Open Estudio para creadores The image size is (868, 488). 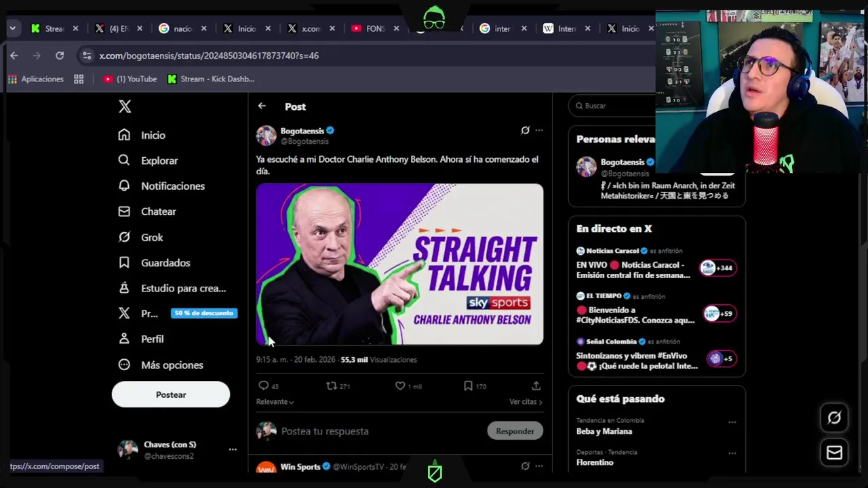tap(172, 288)
